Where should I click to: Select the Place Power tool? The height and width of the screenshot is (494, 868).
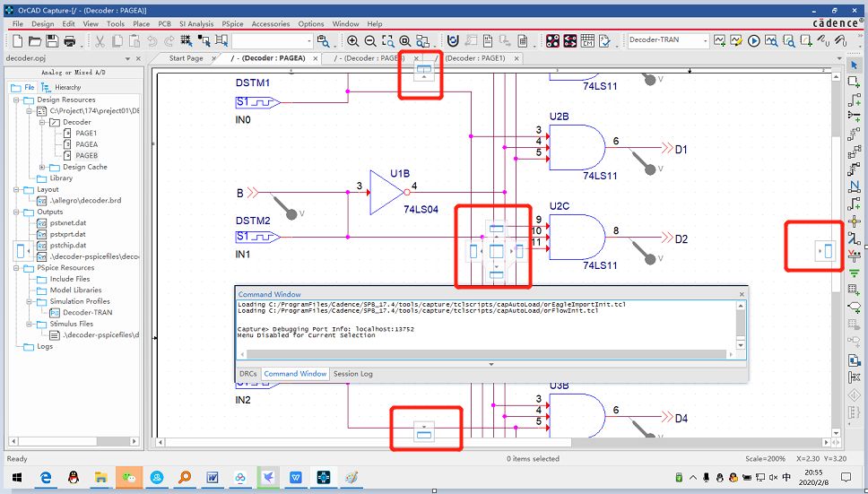point(854,255)
